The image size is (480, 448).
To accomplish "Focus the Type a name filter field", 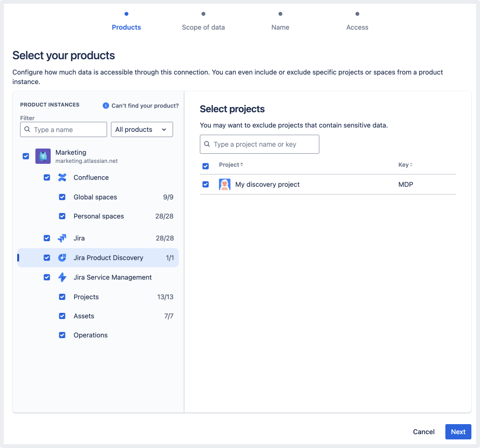I will click(x=64, y=129).
